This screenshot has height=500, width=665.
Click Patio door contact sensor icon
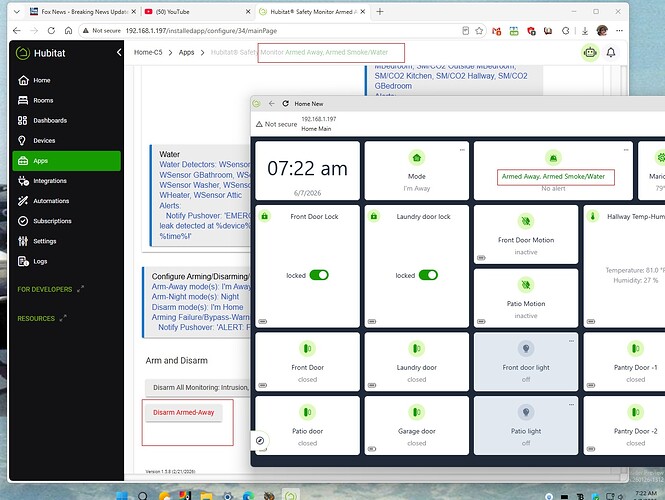307,412
